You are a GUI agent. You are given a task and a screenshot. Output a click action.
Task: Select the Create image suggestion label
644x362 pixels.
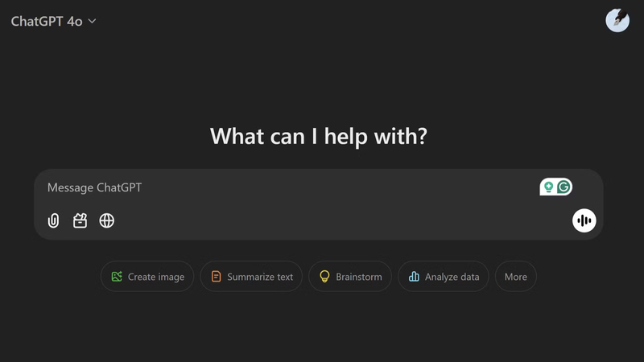point(156,277)
